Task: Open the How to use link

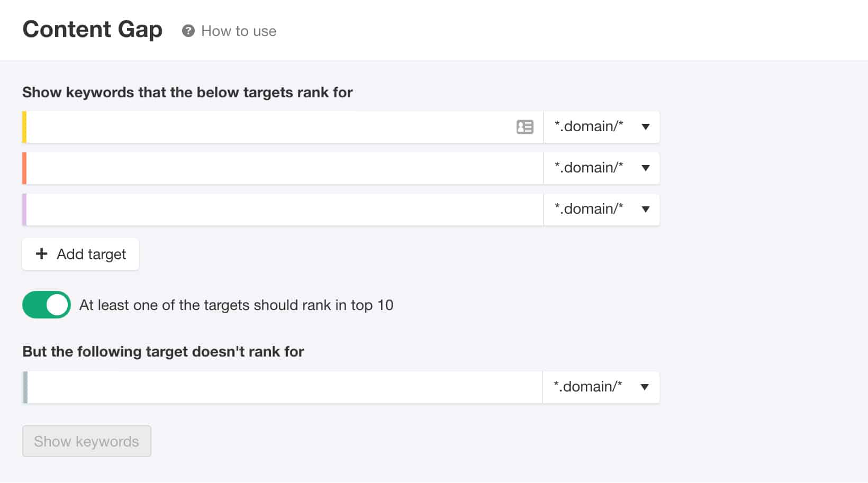Action: pyautogui.click(x=239, y=31)
